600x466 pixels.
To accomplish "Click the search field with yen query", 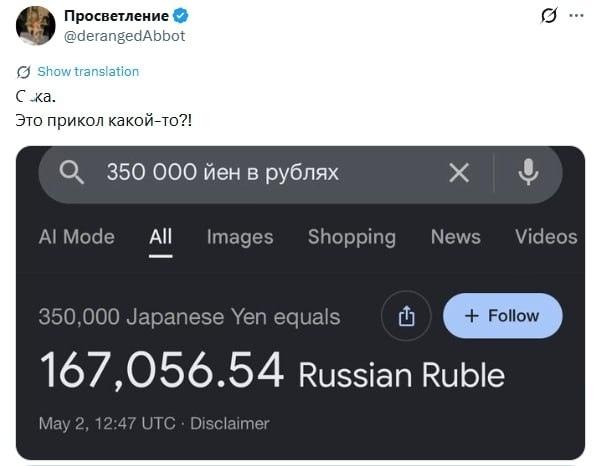I will [300, 174].
